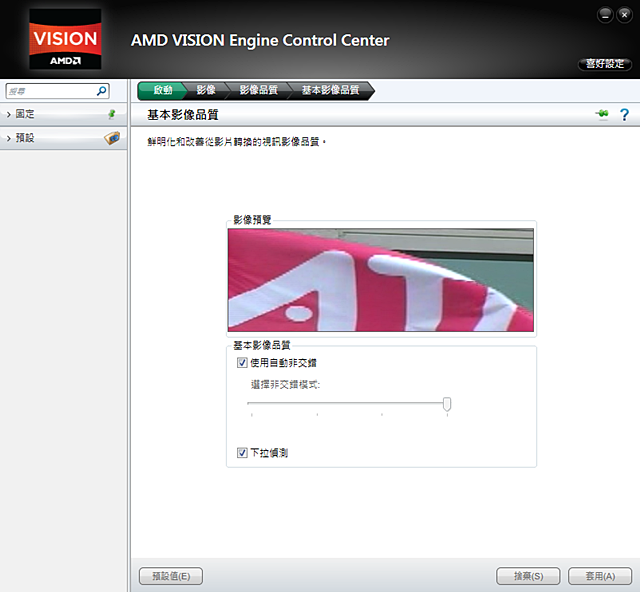
Task: Click the 套用(A) apply button
Action: (600, 576)
